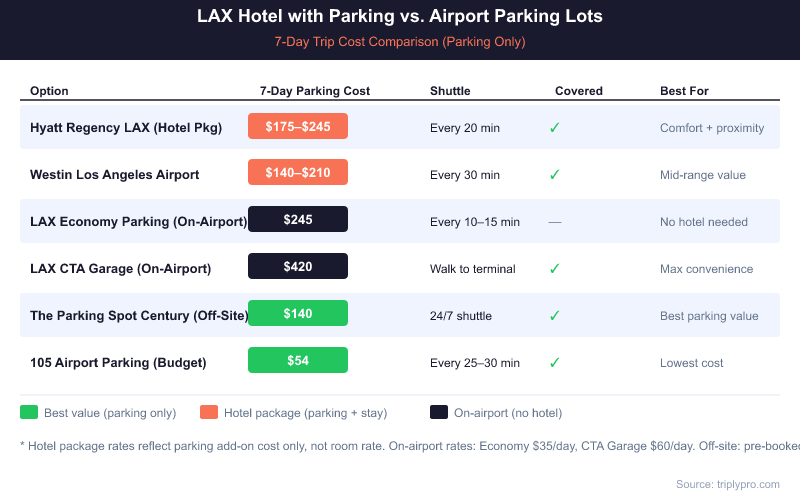
Task: Click the Best For column header
Action: coord(684,91)
